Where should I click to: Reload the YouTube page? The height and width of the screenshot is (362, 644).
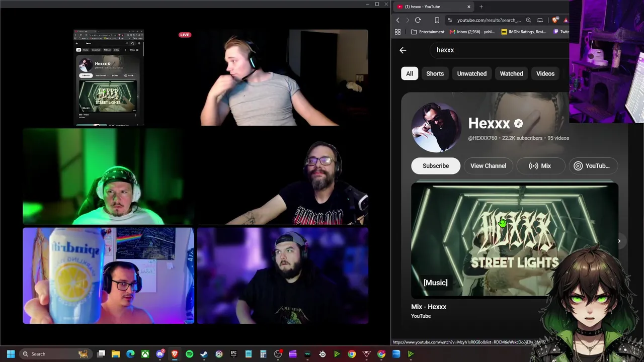tap(418, 20)
